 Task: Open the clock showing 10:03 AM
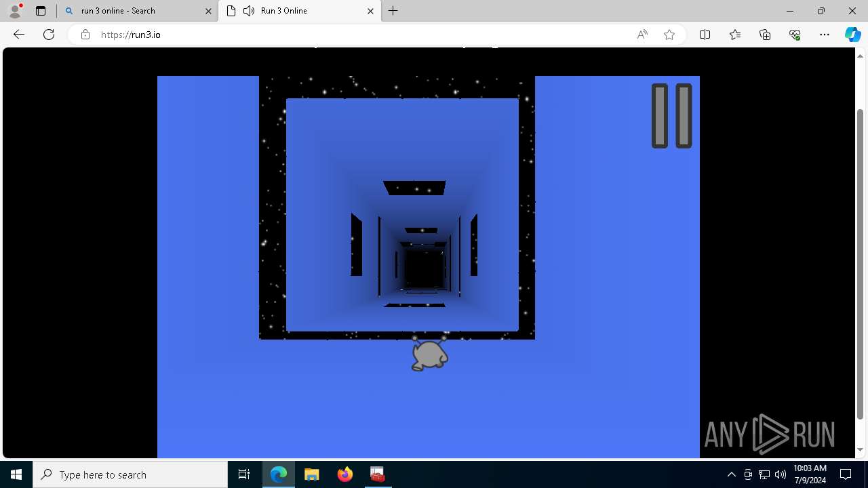[x=810, y=474]
